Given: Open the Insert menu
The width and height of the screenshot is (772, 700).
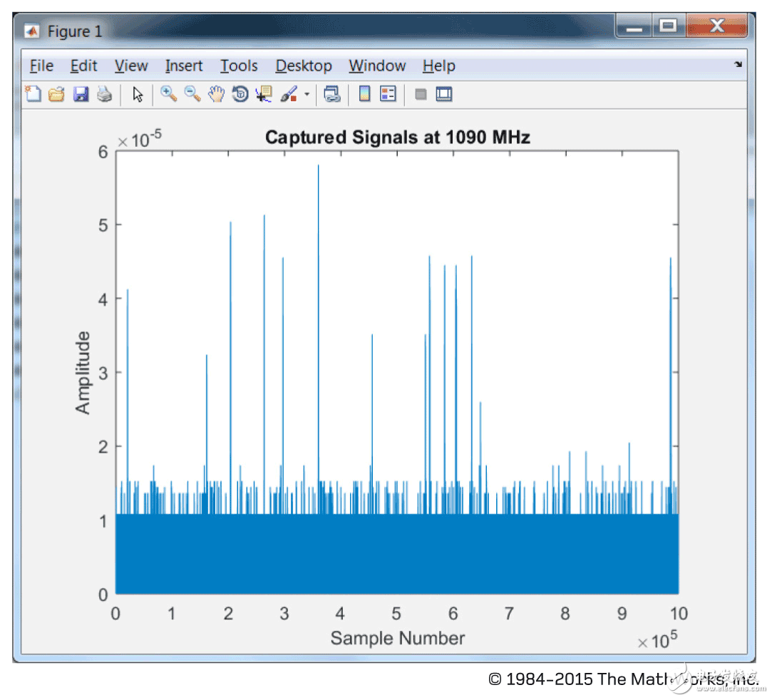Looking at the screenshot, I should click(184, 66).
